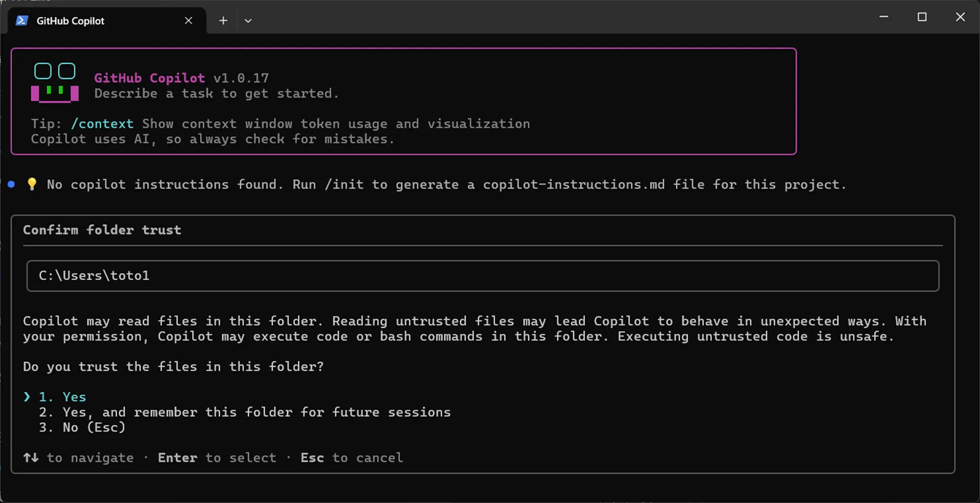Close the GitHub Copilot tab
980x503 pixels.
[x=189, y=21]
